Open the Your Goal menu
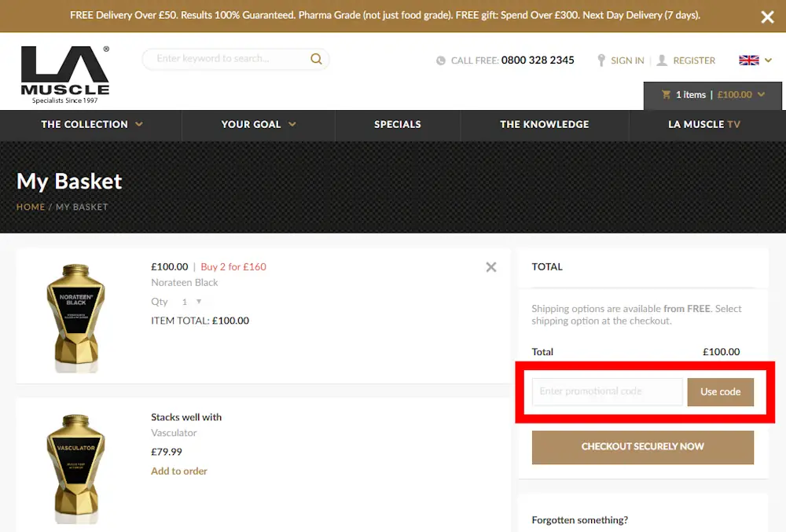 (x=251, y=124)
